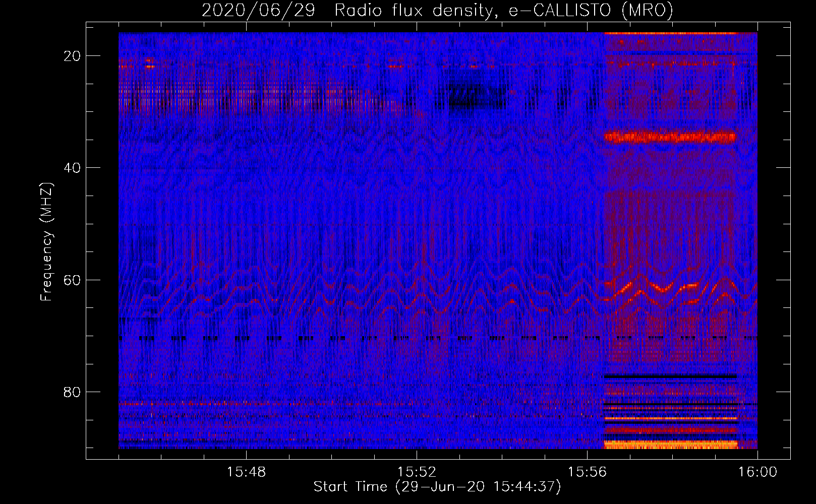Click the 16:00 time tick label

757,472
